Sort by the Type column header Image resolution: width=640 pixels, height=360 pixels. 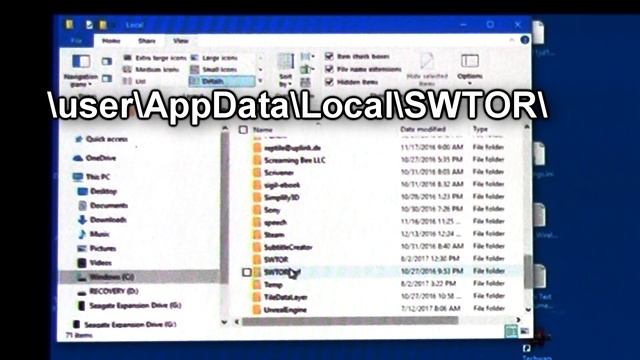pyautogui.click(x=480, y=129)
